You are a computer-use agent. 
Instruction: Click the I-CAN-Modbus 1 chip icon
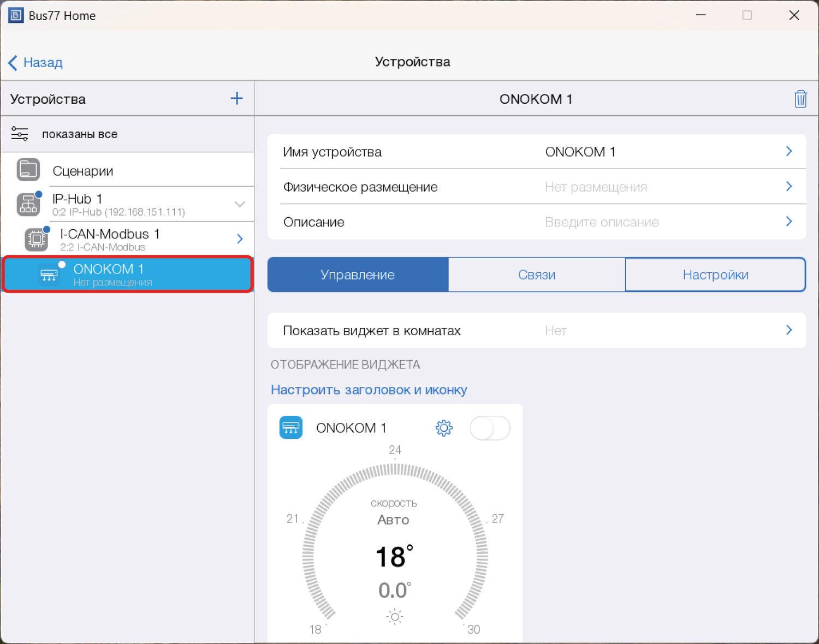(x=37, y=239)
